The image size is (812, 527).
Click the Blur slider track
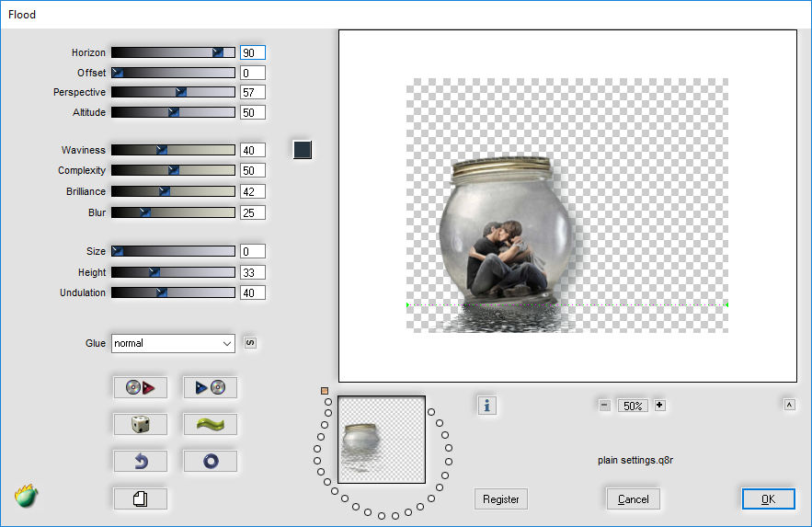click(x=173, y=212)
